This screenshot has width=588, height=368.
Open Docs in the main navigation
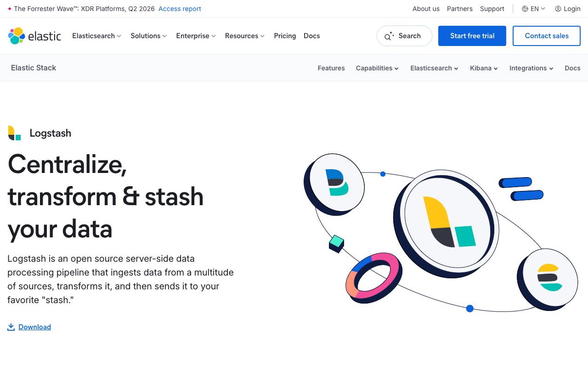(x=311, y=36)
